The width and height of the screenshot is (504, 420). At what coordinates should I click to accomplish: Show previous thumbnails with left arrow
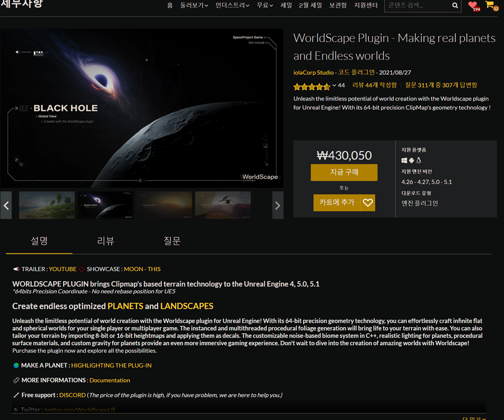(x=6, y=205)
